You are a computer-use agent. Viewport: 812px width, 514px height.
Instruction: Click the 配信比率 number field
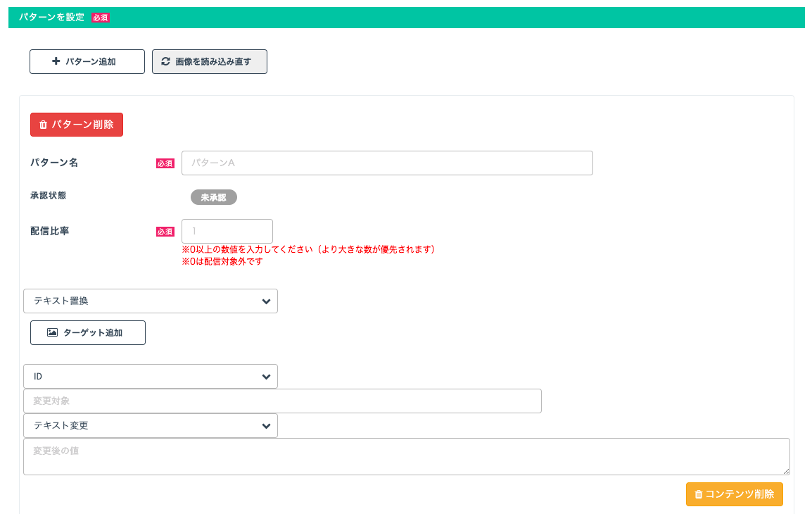(x=227, y=231)
